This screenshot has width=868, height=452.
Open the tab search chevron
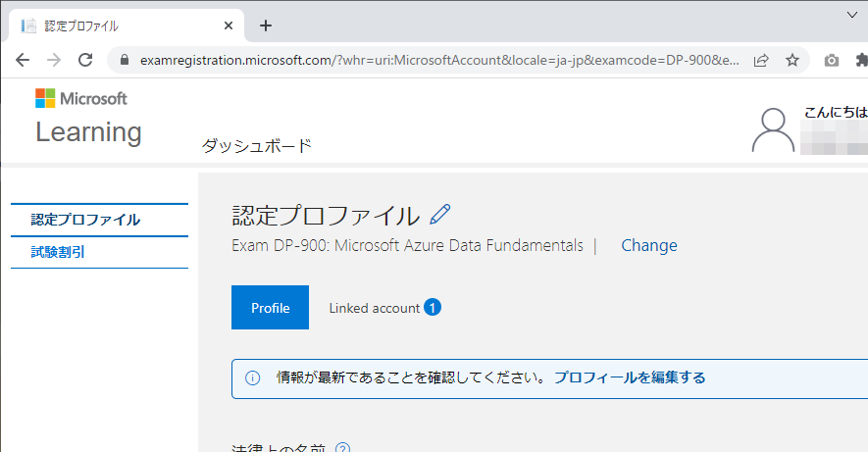click(x=852, y=15)
